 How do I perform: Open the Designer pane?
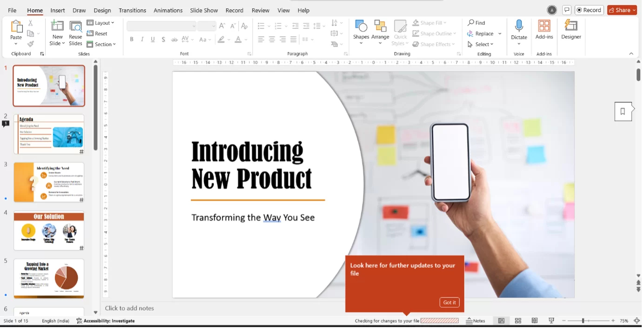571,31
